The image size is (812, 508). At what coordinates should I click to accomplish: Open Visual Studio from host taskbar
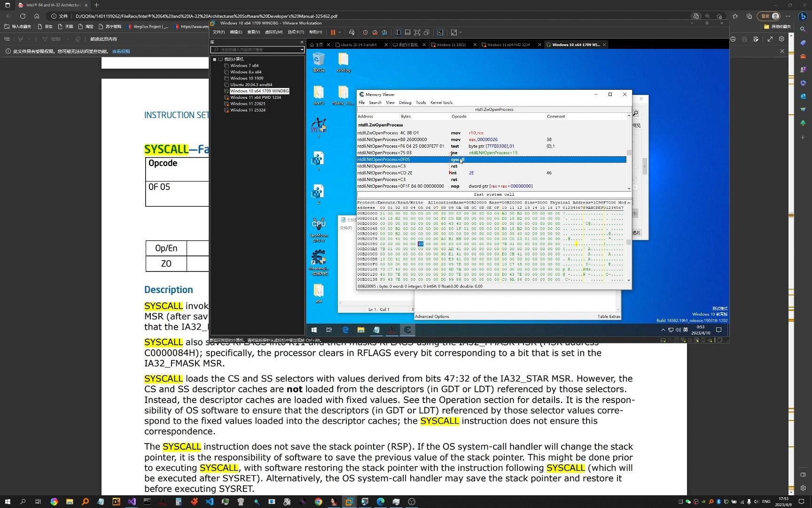(132, 502)
